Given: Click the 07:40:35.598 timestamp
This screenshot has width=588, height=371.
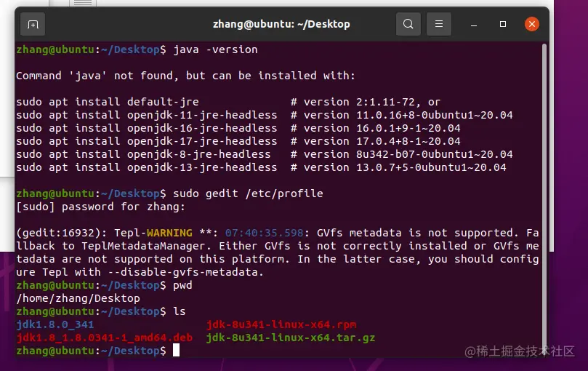Looking at the screenshot, I should coord(264,233).
